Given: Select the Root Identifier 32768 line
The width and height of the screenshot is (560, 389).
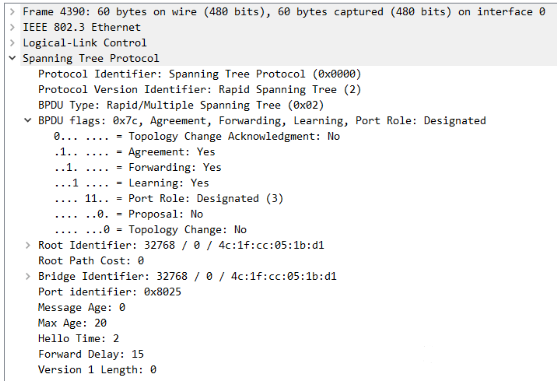Looking at the screenshot, I should tap(181, 245).
